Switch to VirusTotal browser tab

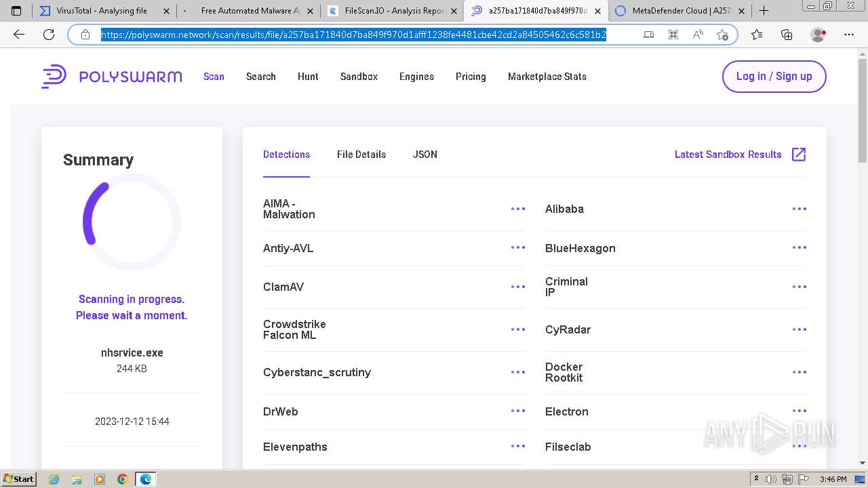pos(104,11)
